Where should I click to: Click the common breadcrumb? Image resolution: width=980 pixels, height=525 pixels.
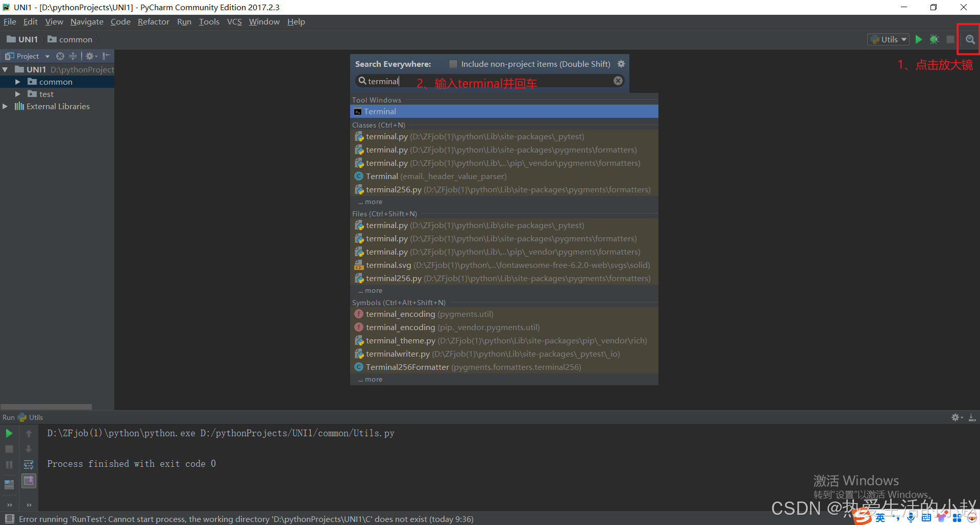coord(70,39)
